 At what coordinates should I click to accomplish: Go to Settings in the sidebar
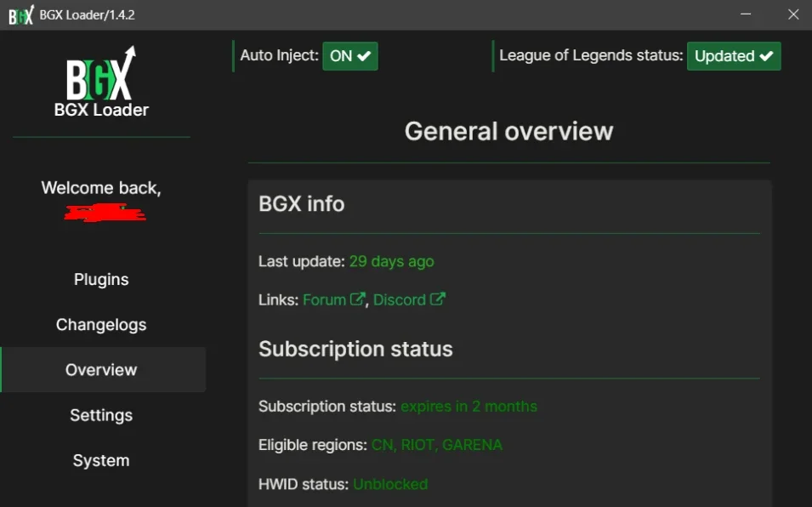101,415
